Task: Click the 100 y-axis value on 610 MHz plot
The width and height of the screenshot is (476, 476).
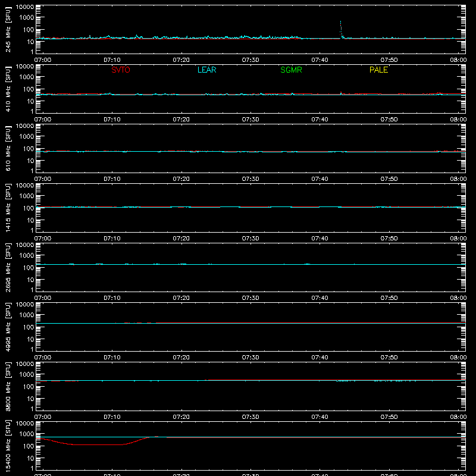Action: (29, 149)
